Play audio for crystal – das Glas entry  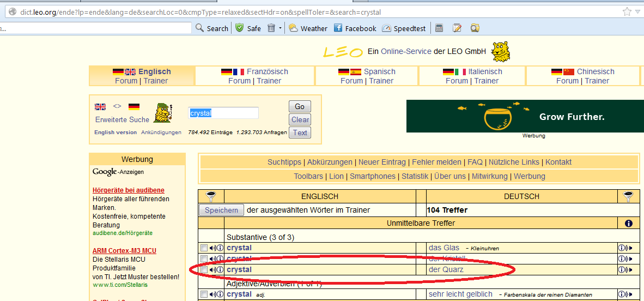tap(212, 248)
